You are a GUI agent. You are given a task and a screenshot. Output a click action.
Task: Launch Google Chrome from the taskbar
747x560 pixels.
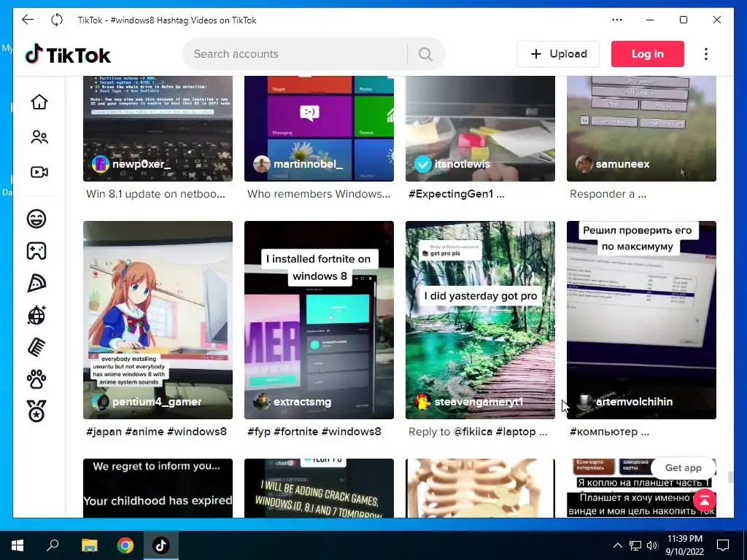point(125,545)
